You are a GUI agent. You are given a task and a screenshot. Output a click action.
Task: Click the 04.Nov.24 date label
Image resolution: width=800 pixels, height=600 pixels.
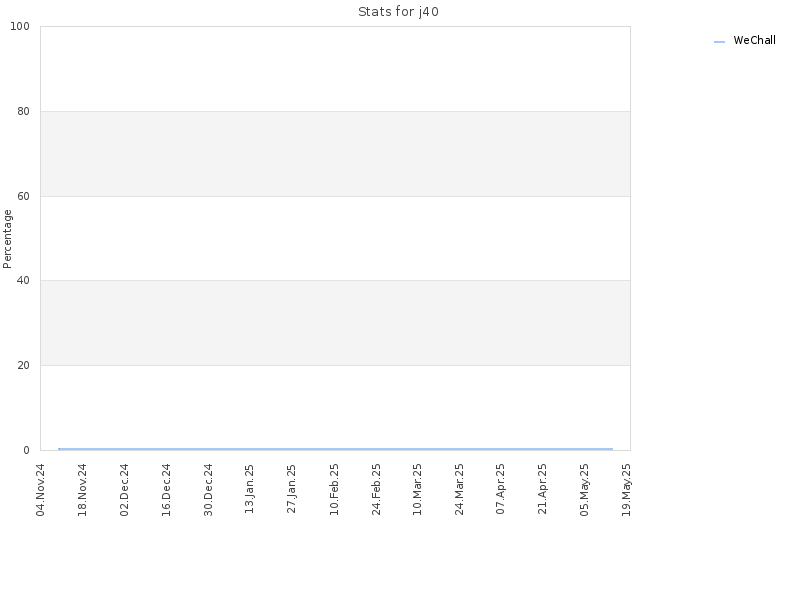pos(41,490)
